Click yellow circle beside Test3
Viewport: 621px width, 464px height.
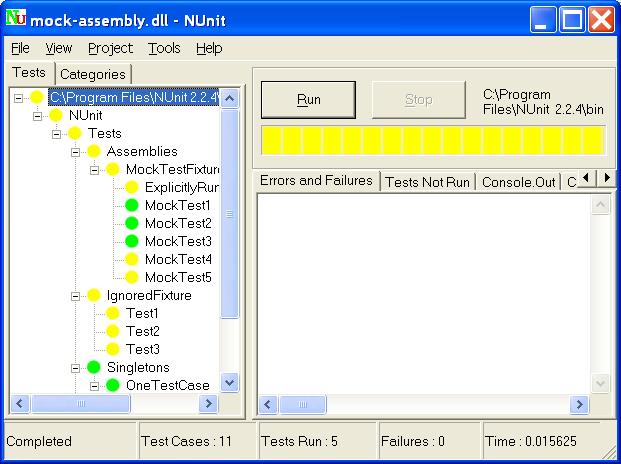112,349
